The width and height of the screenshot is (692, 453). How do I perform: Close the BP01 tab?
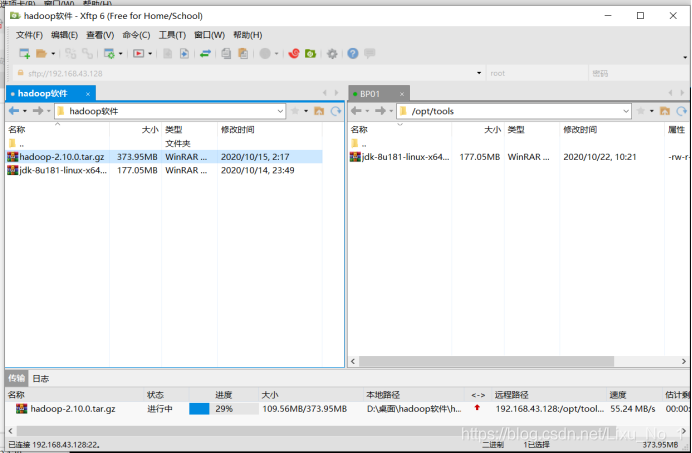402,94
